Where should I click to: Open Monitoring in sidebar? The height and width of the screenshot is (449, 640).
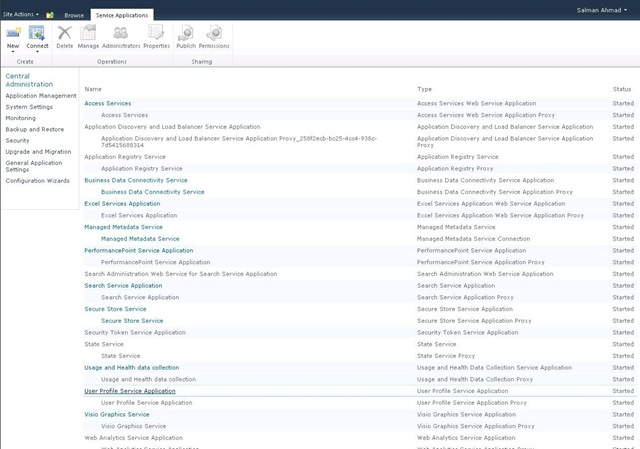(x=20, y=118)
